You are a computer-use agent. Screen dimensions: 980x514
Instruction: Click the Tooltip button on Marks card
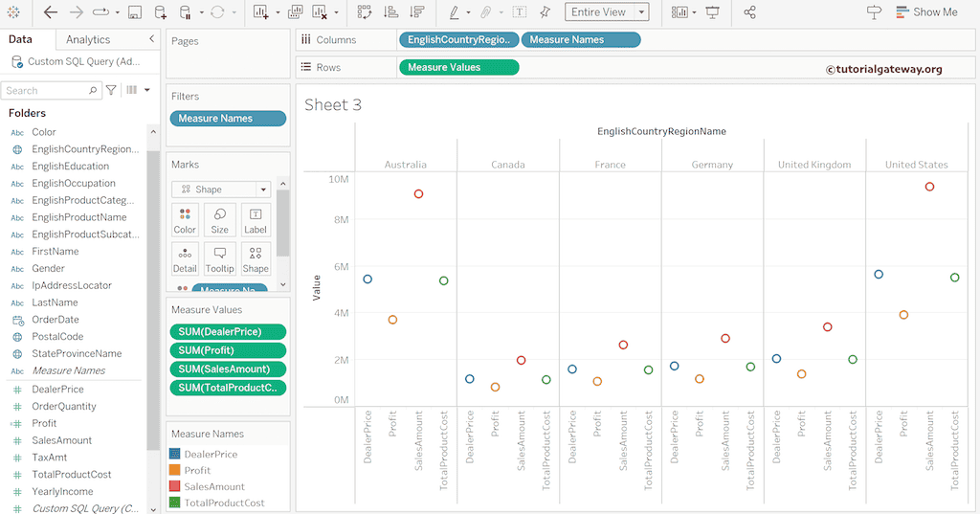pyautogui.click(x=220, y=258)
